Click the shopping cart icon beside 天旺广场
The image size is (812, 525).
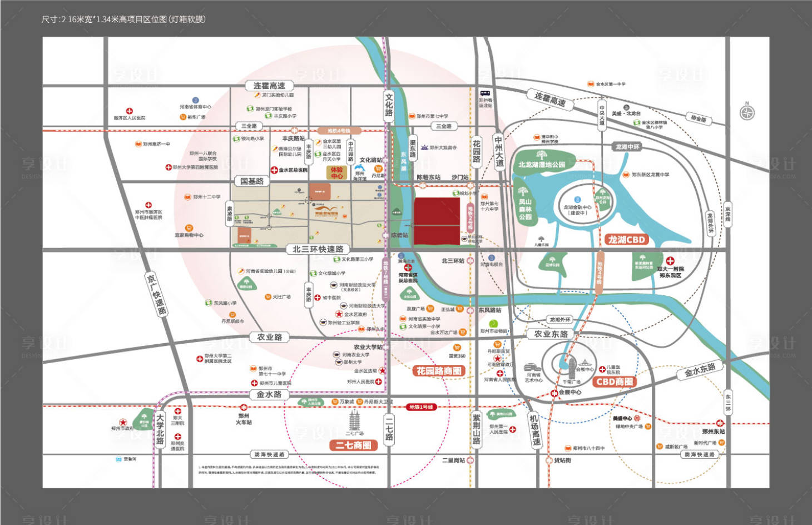(x=268, y=297)
